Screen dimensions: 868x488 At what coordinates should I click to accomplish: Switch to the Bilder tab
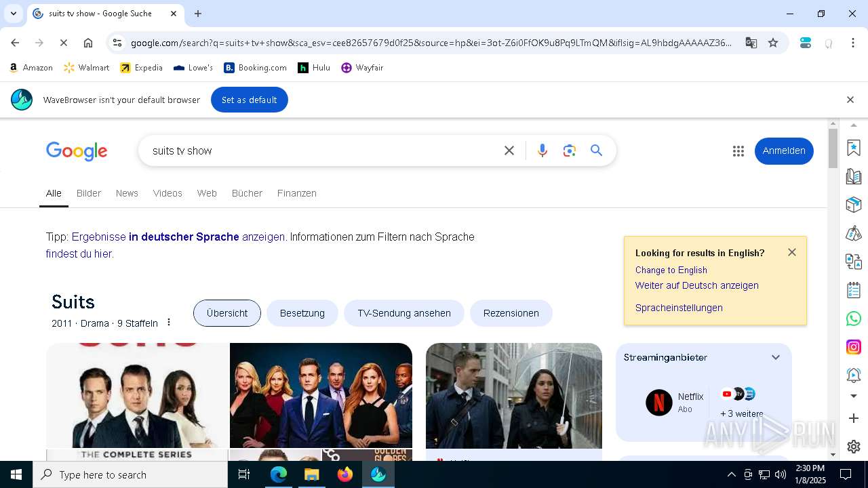[x=89, y=193]
